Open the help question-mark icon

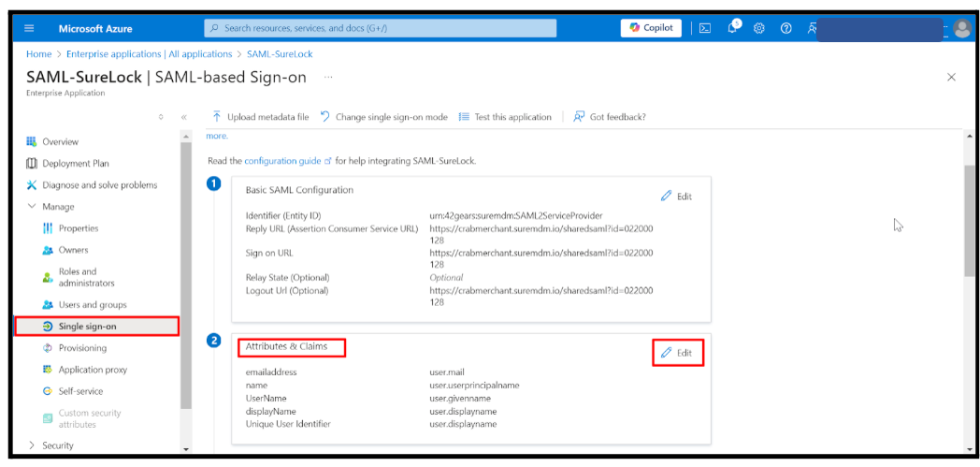(786, 28)
